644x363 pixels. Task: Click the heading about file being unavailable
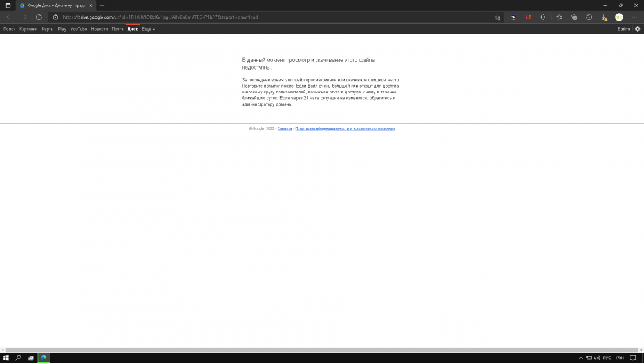(x=308, y=64)
